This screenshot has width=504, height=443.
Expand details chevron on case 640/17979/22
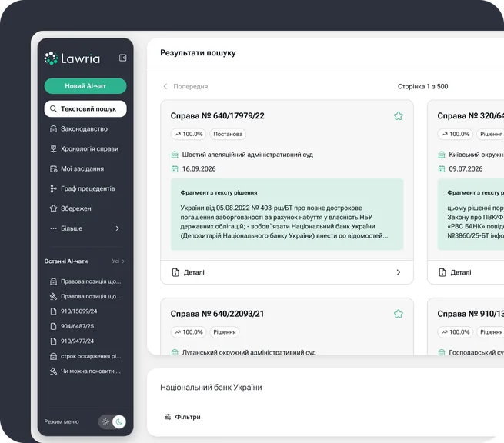point(399,272)
